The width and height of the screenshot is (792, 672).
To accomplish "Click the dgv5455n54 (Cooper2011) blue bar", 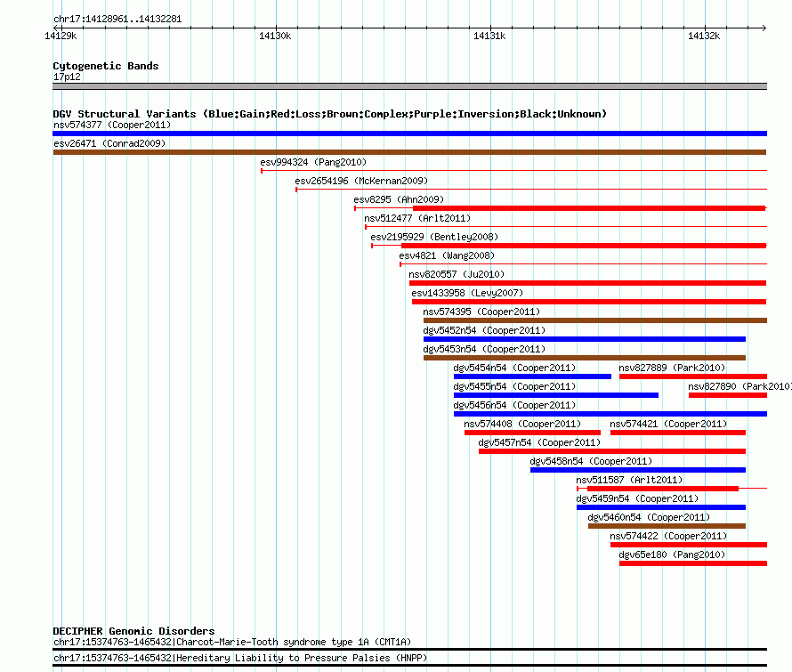I will pyautogui.click(x=556, y=395).
